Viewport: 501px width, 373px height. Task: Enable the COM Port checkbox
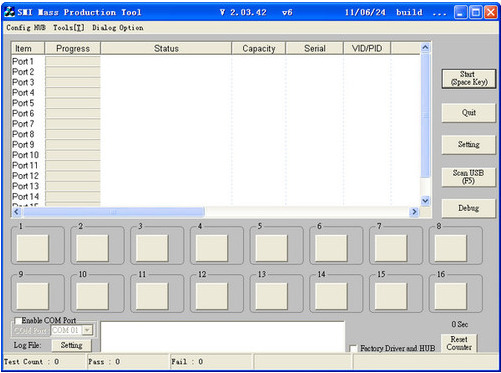[x=18, y=321]
